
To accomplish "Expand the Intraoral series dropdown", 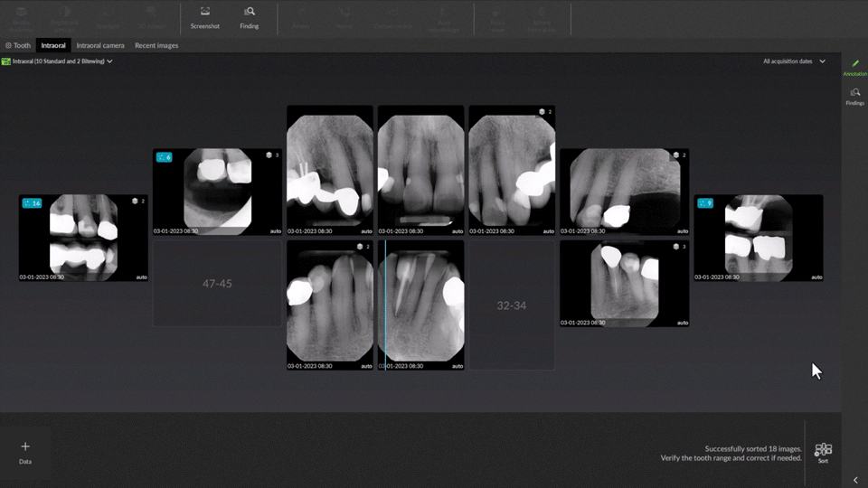I will [109, 61].
